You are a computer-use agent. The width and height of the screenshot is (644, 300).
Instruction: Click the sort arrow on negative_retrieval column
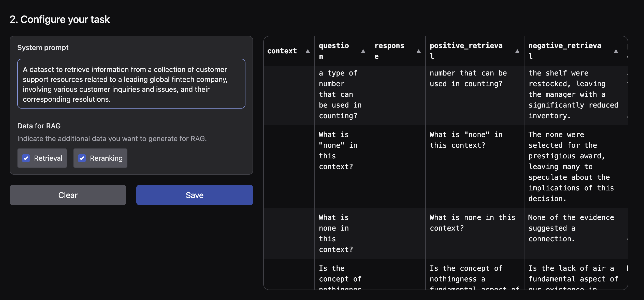616,51
